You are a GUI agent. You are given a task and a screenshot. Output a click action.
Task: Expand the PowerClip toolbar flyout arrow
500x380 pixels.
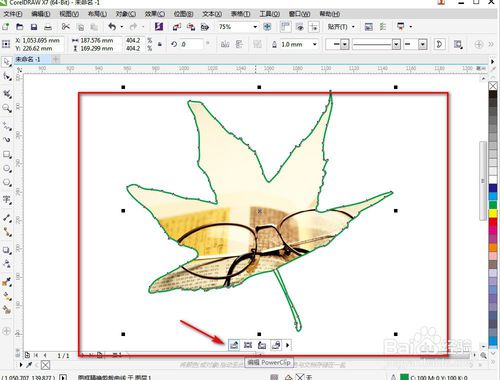click(288, 345)
